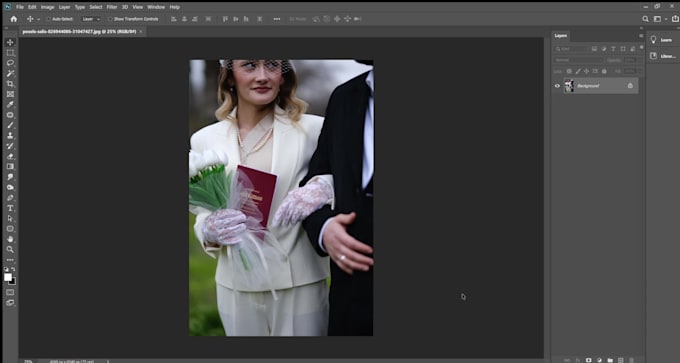This screenshot has width=680, height=363.
Task: Select the Blur tool
Action: tap(10, 177)
